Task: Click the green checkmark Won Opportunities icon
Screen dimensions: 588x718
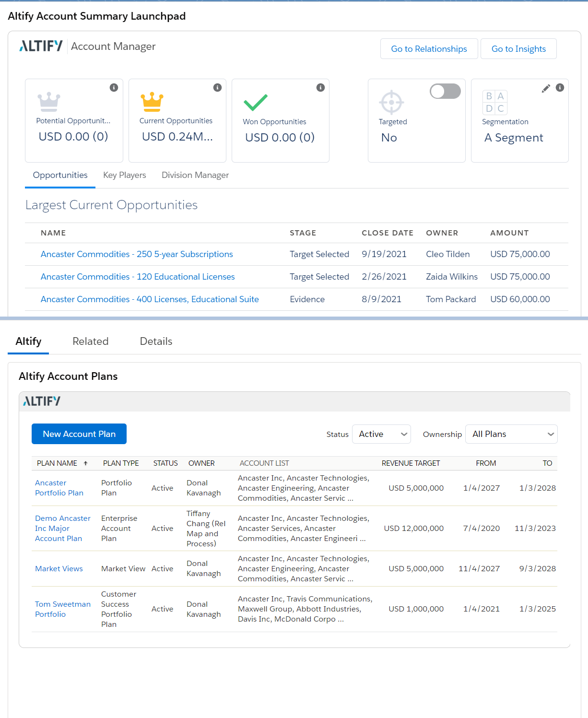Action: pyautogui.click(x=256, y=103)
